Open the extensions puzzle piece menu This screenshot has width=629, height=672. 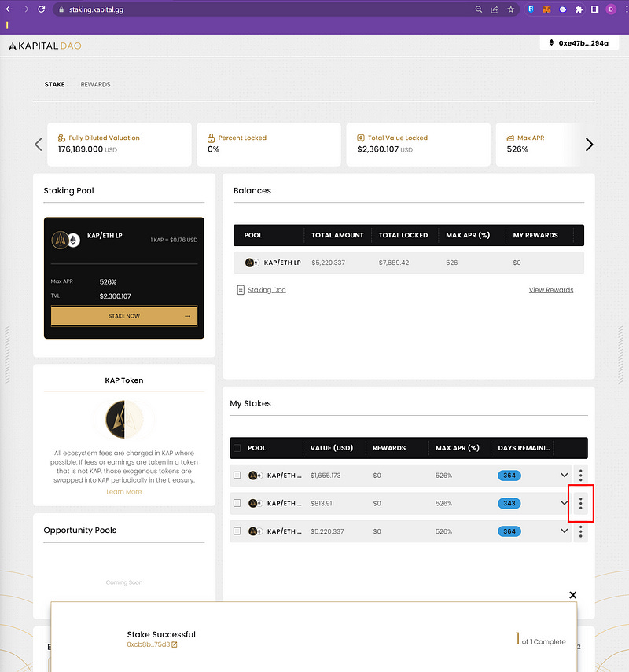(x=579, y=9)
